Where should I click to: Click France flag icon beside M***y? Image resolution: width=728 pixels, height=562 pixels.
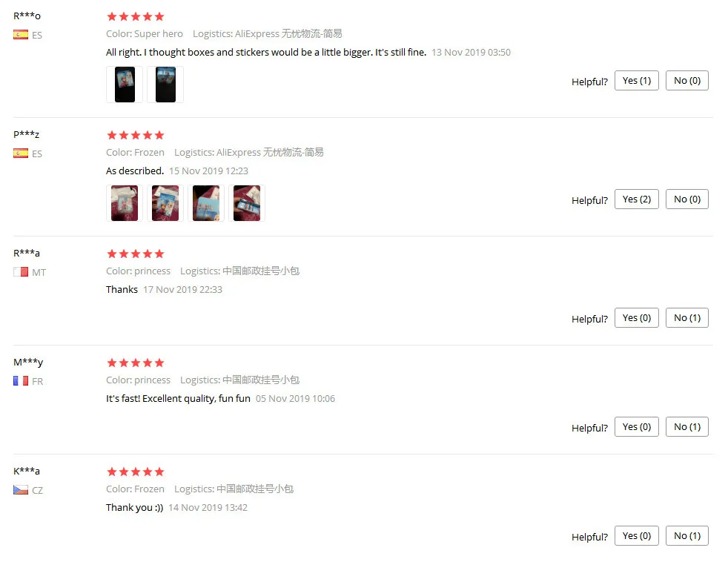21,381
